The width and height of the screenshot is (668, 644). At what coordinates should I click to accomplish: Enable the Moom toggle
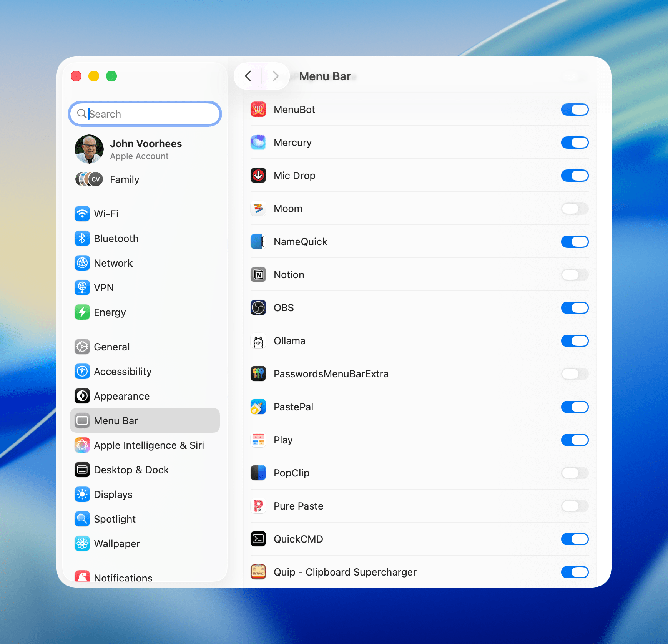(575, 209)
